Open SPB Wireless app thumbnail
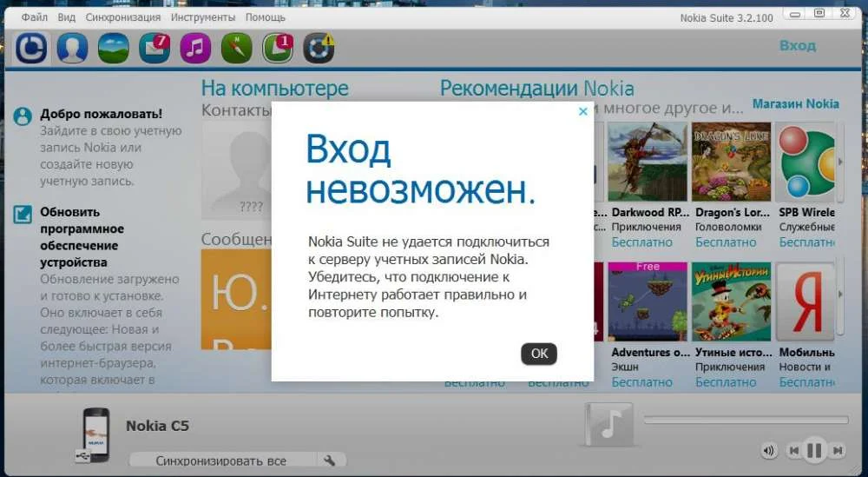Image resolution: width=868 pixels, height=477 pixels. click(805, 162)
